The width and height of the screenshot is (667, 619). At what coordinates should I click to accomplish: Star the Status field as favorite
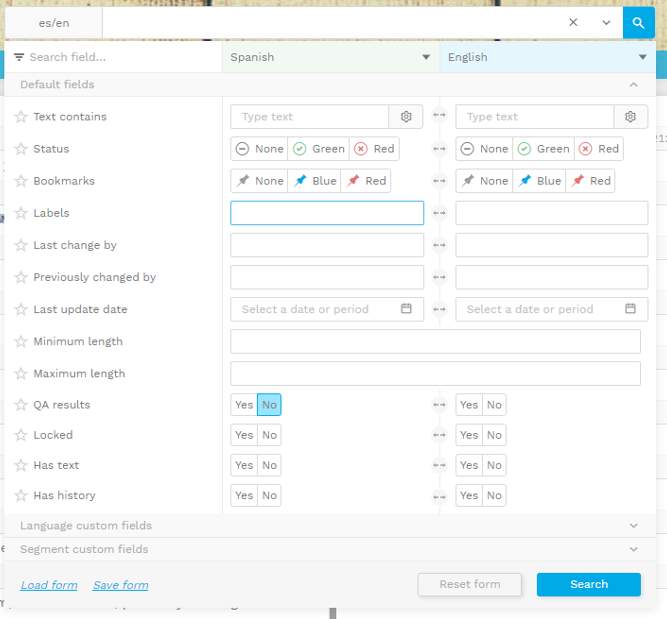[20, 149]
